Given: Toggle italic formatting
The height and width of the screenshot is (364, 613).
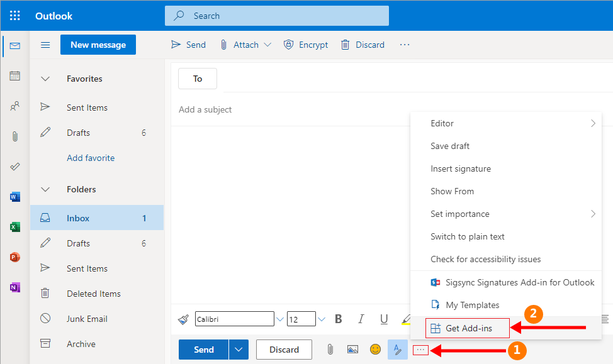Looking at the screenshot, I should pyautogui.click(x=361, y=319).
